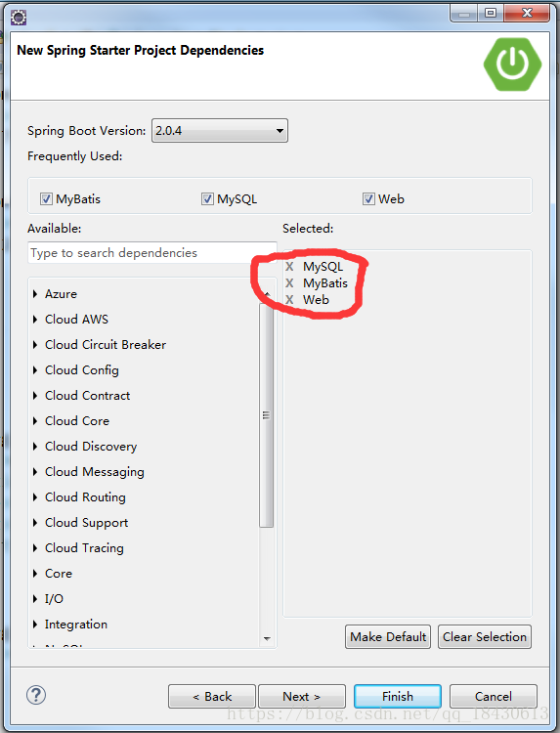Click the help question mark icon
Viewport: 560px width, 733px height.
coord(36,695)
